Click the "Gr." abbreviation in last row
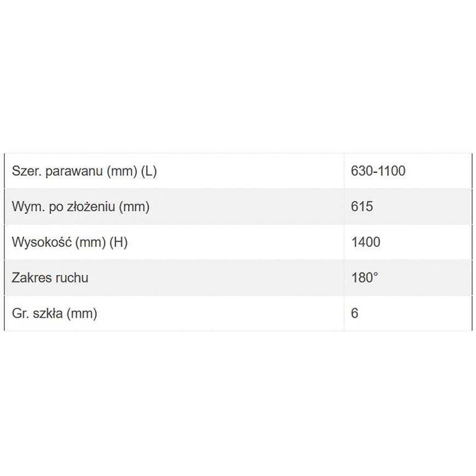 tap(19, 314)
